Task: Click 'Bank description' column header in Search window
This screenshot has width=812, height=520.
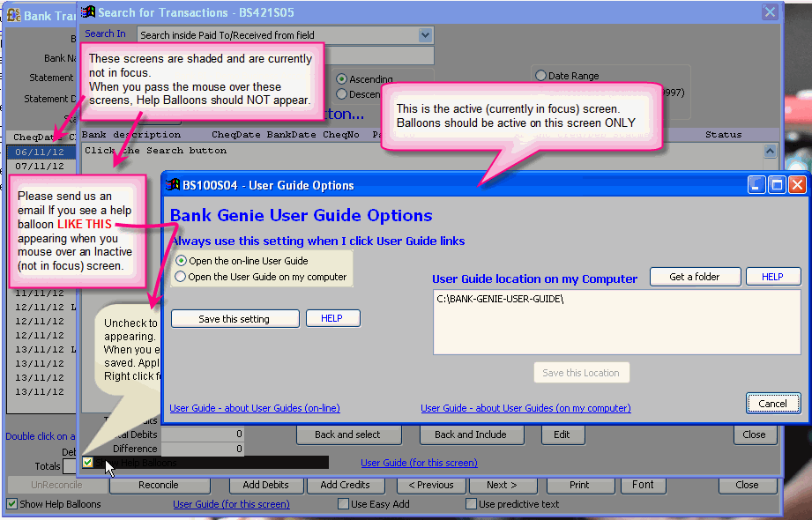Action: [131, 135]
